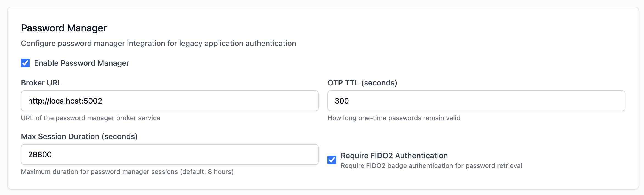Toggle the Require FIDO2 Authentication checkbox
The height and width of the screenshot is (195, 644).
pyautogui.click(x=332, y=160)
